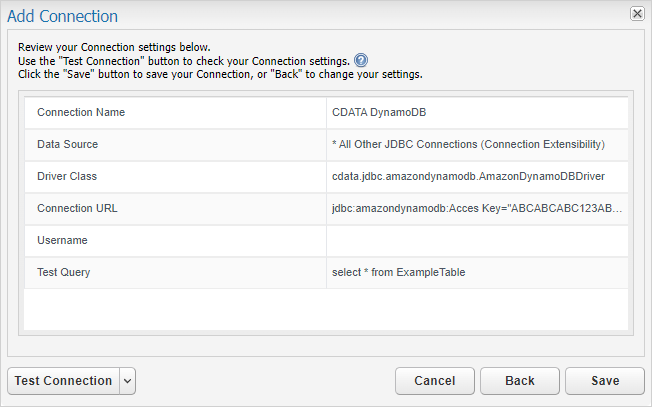
Task: Close the Add Connection dialog
Action: 637,14
